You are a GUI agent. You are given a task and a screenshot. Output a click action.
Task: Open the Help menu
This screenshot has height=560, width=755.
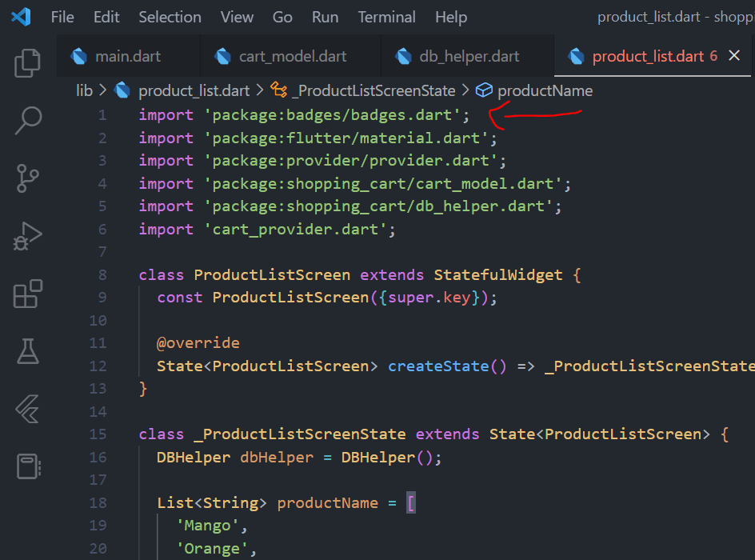(451, 18)
